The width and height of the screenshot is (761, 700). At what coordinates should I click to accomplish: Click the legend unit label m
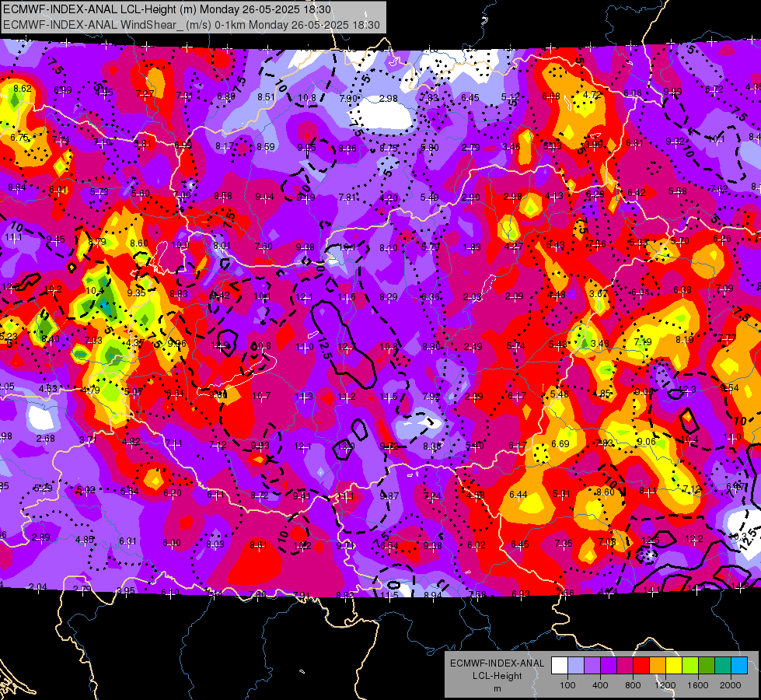pos(497,689)
